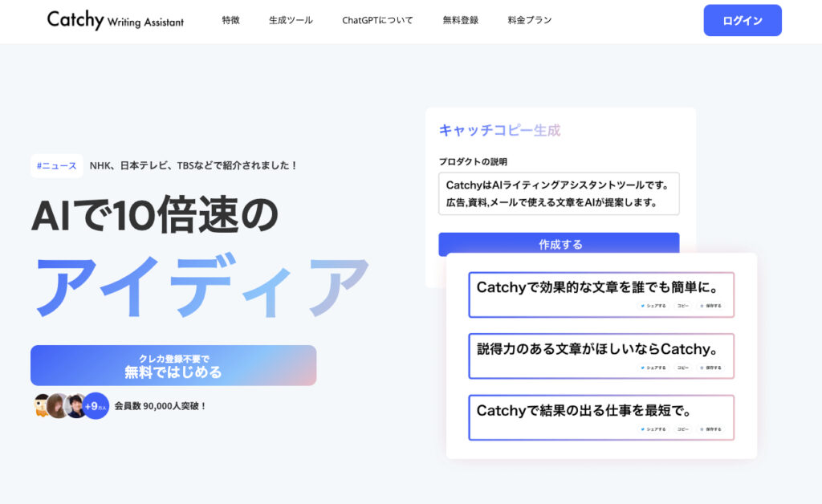Open the 料金プラン menu item

[x=530, y=20]
